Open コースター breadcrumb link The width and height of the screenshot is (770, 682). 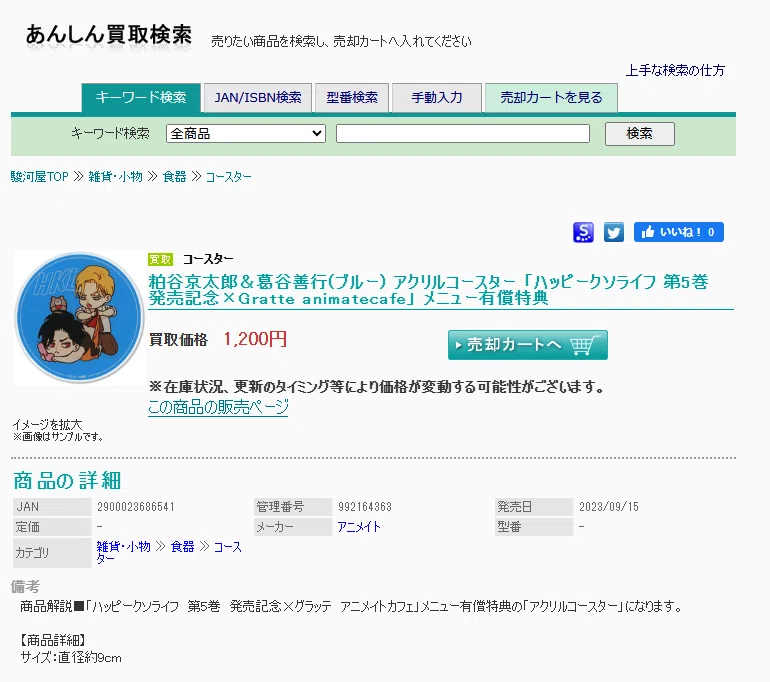[228, 177]
